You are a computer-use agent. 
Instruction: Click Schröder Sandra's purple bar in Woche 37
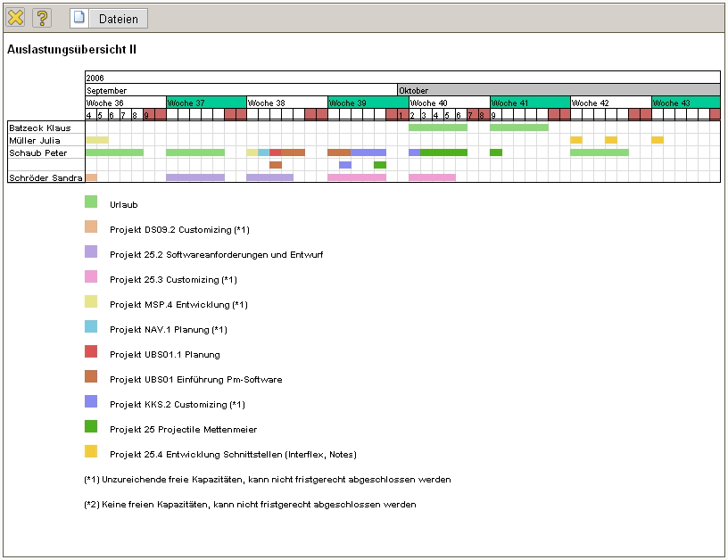194,177
